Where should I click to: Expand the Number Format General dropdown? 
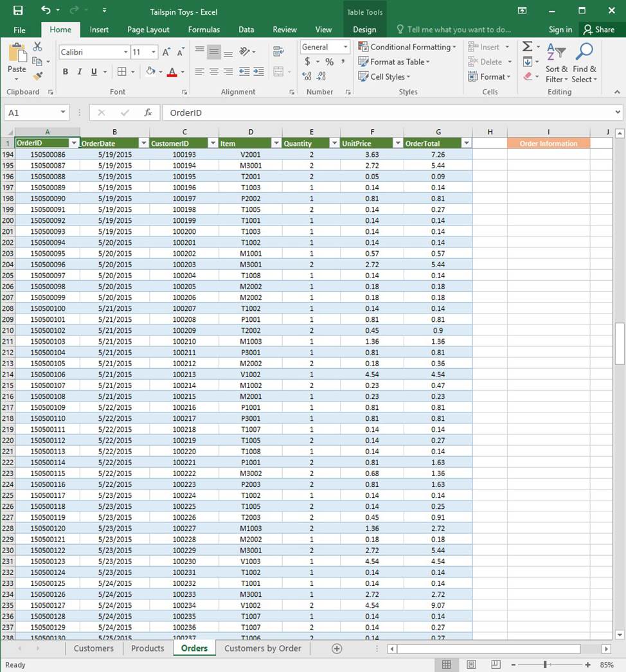point(345,47)
